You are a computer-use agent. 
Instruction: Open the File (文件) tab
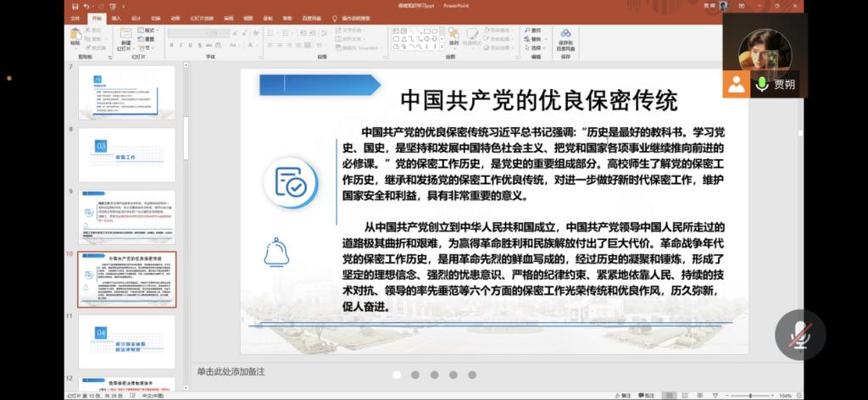click(75, 19)
